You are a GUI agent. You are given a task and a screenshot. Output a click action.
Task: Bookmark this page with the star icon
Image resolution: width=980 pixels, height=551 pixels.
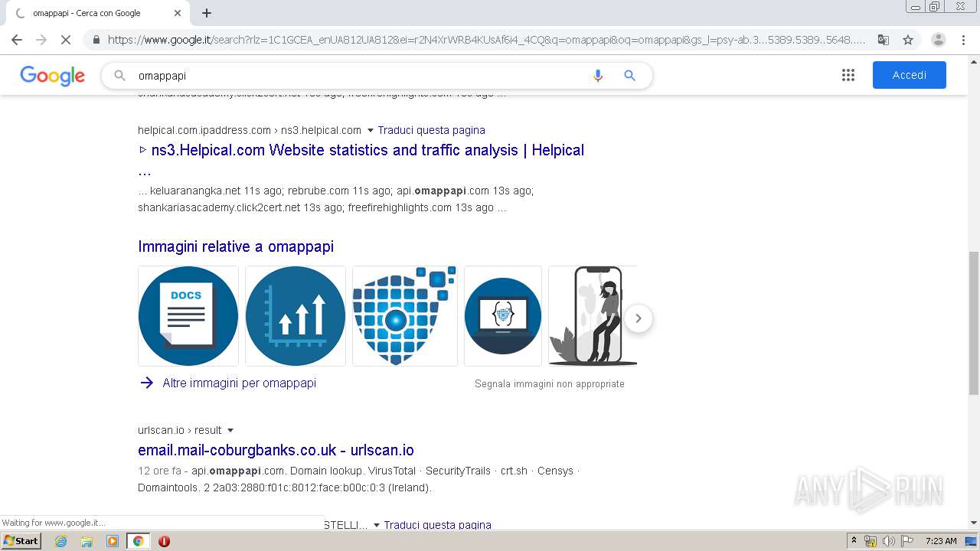point(908,40)
